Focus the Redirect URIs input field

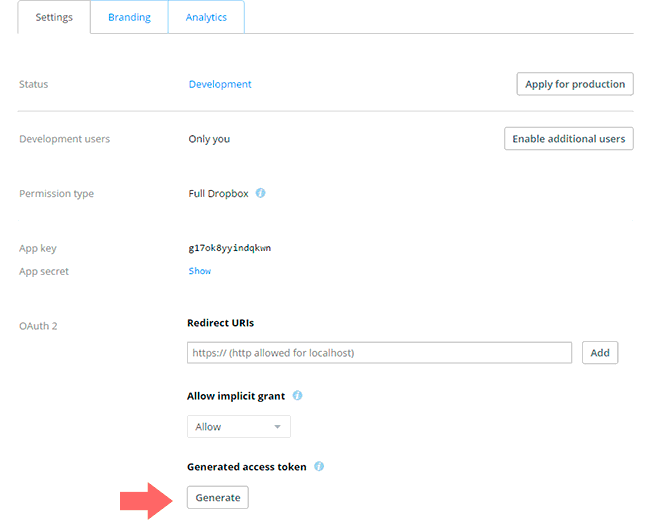pyautogui.click(x=379, y=353)
